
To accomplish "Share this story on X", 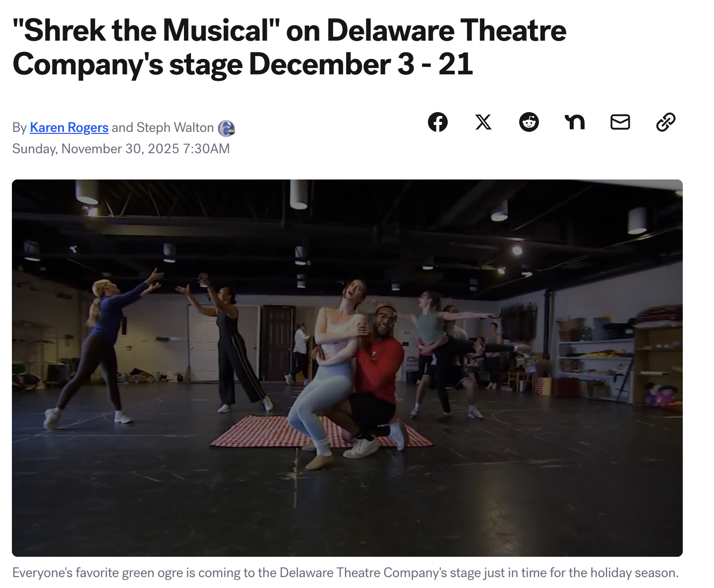I will click(483, 122).
